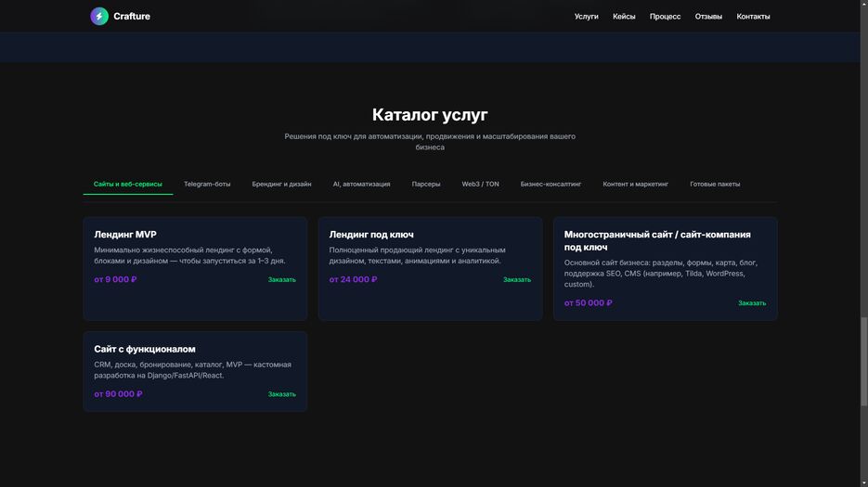This screenshot has width=868, height=487.
Task: Open the Услуги navigation link
Action: tap(586, 17)
